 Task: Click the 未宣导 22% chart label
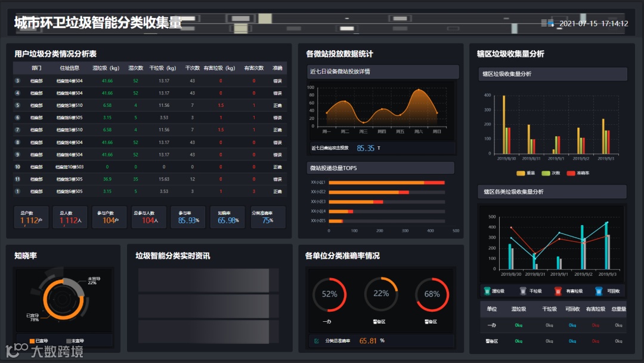(94, 281)
